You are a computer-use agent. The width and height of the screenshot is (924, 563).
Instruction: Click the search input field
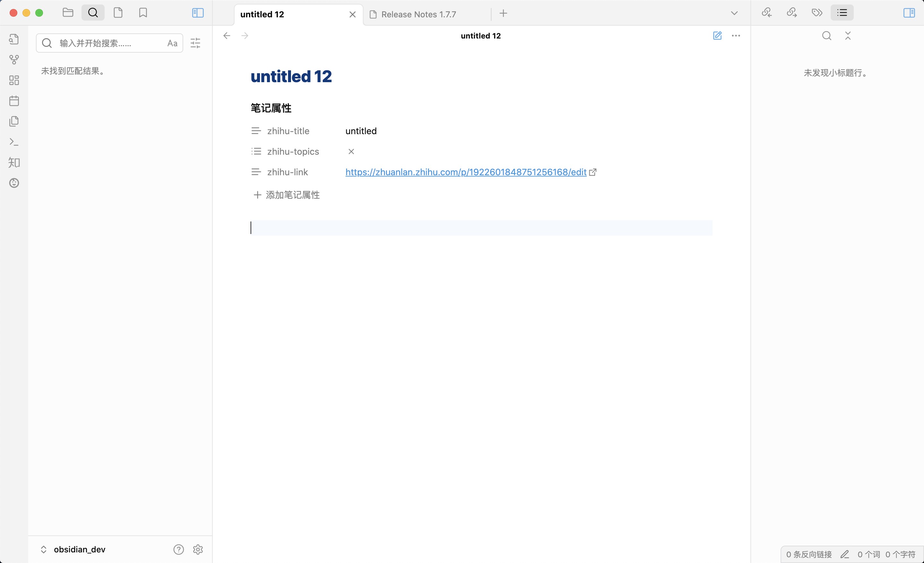click(x=109, y=43)
